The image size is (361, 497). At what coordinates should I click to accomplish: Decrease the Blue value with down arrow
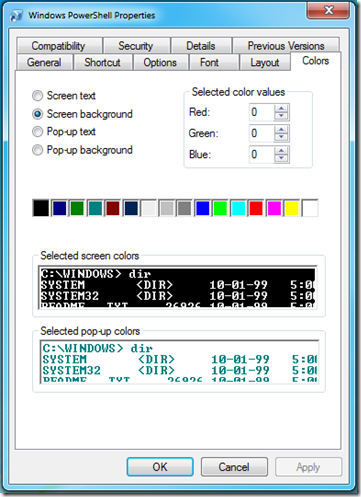point(281,158)
